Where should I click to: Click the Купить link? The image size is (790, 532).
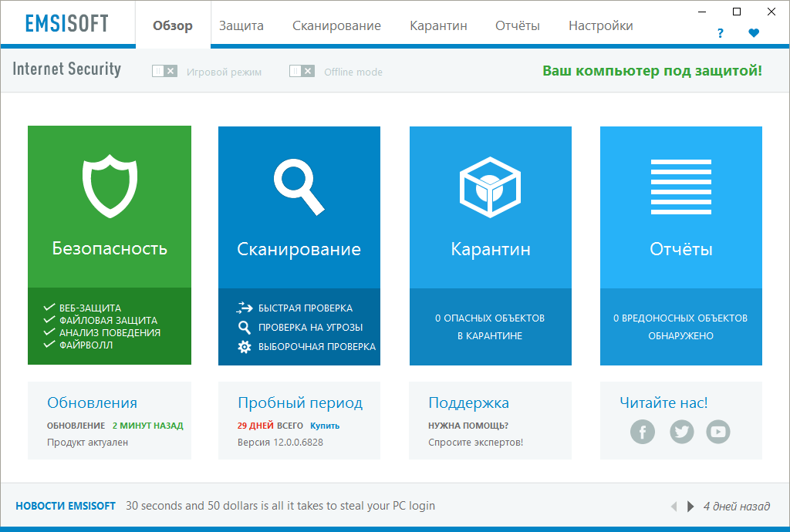click(325, 426)
